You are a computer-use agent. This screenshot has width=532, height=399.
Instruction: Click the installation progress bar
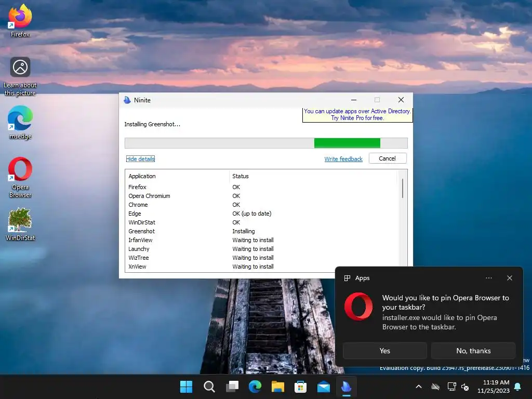266,143
